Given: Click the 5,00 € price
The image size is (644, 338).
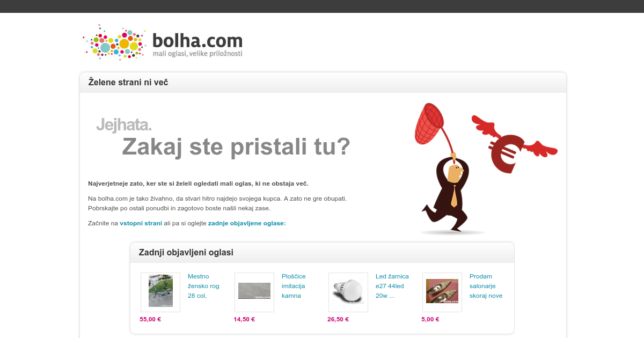Looking at the screenshot, I should 430,319.
